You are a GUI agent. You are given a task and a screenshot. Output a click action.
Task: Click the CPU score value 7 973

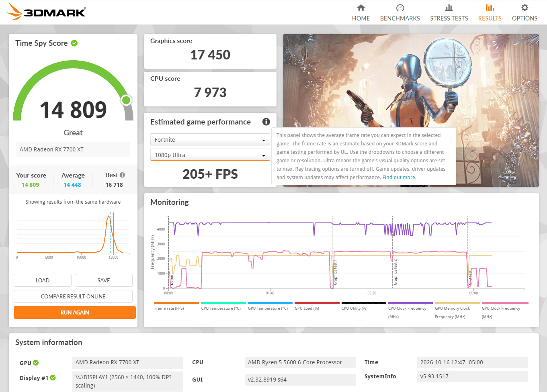(210, 92)
